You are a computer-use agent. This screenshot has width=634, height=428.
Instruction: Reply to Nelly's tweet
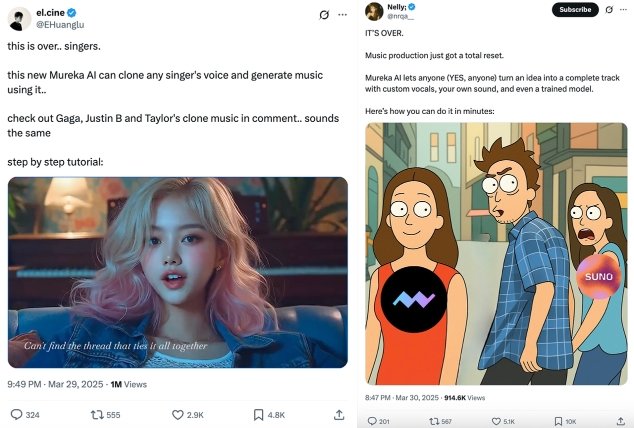click(x=372, y=421)
